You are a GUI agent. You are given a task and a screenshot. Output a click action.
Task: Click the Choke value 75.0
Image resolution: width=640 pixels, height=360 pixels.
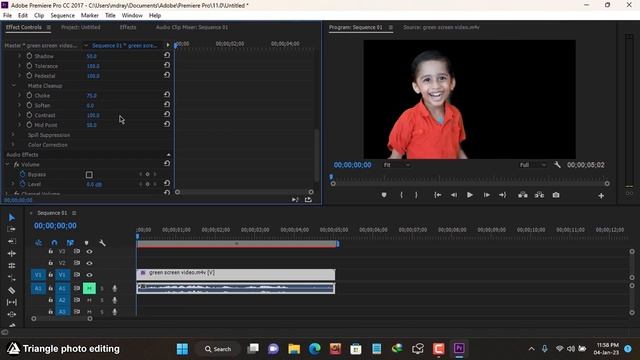[x=91, y=96]
